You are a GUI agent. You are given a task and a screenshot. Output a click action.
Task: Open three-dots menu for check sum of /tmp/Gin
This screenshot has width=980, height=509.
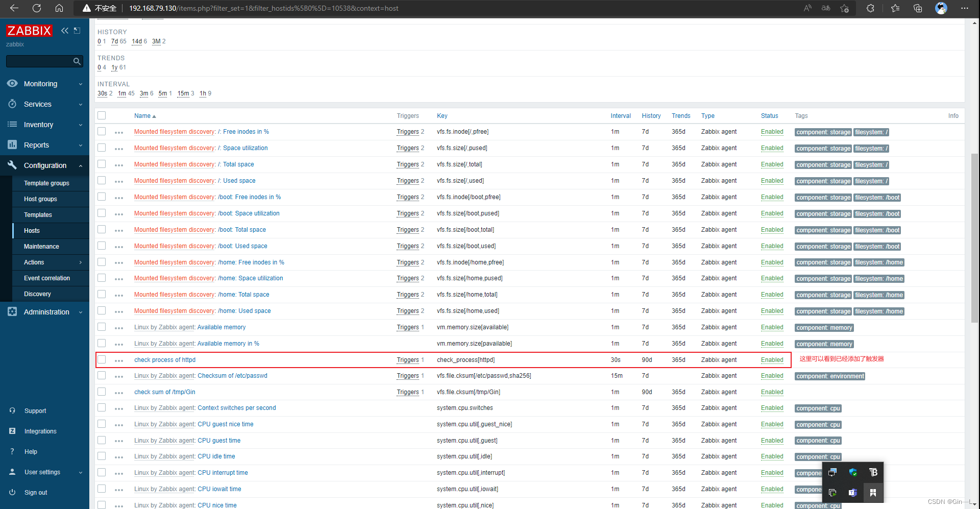119,393
